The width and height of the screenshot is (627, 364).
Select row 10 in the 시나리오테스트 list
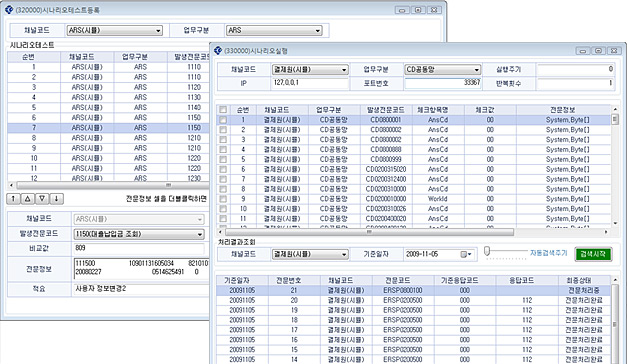pos(108,158)
